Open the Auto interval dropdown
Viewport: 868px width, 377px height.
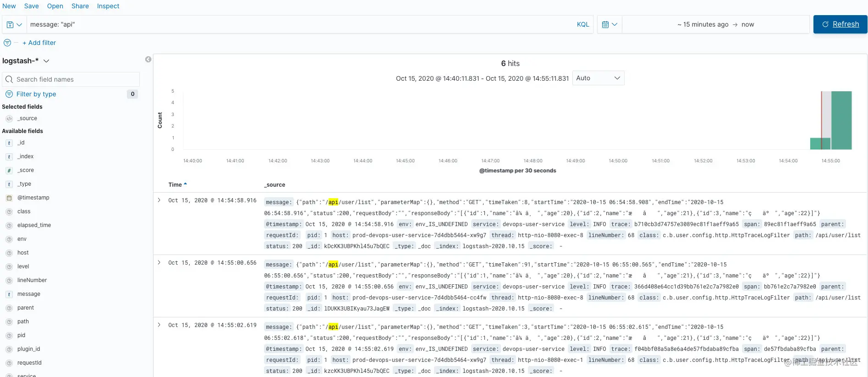coord(598,78)
